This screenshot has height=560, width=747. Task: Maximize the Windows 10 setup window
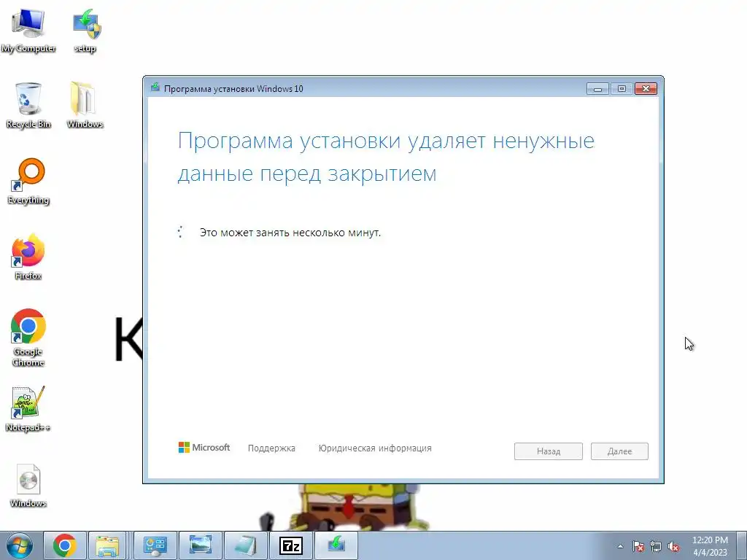pyautogui.click(x=622, y=88)
